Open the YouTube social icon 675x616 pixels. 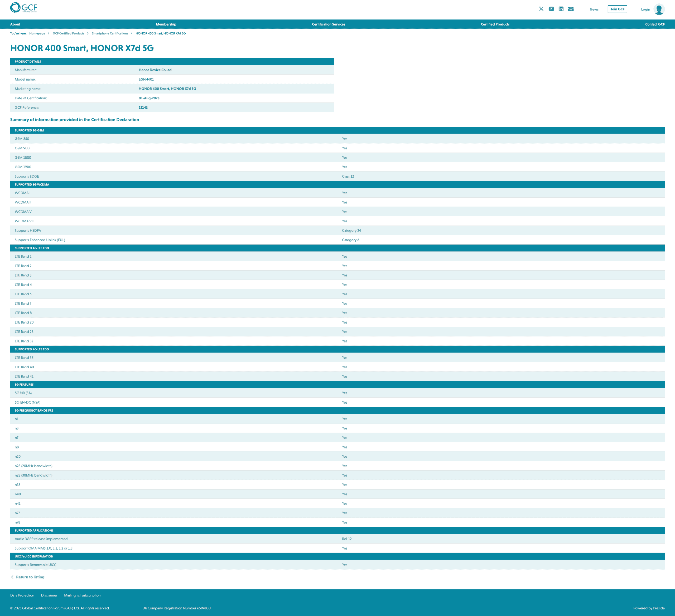click(551, 9)
